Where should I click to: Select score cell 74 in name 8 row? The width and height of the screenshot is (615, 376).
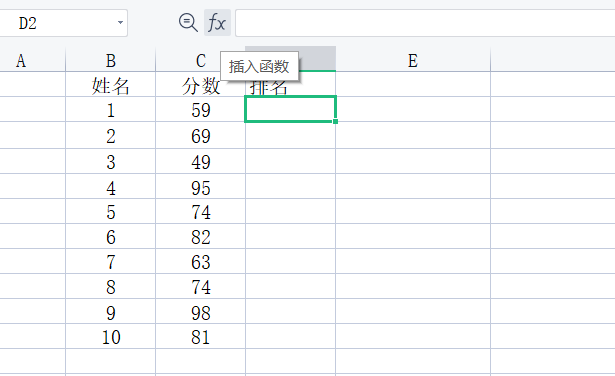200,286
